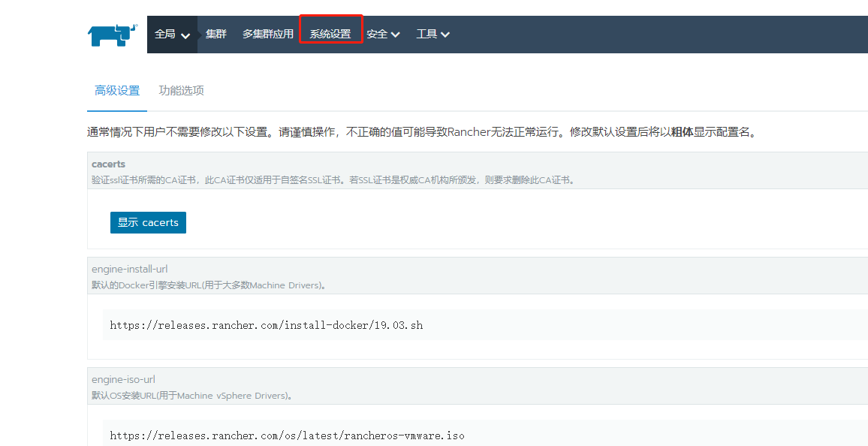This screenshot has height=446, width=868.
Task: Go to the 集群 menu item
Action: coord(216,35)
